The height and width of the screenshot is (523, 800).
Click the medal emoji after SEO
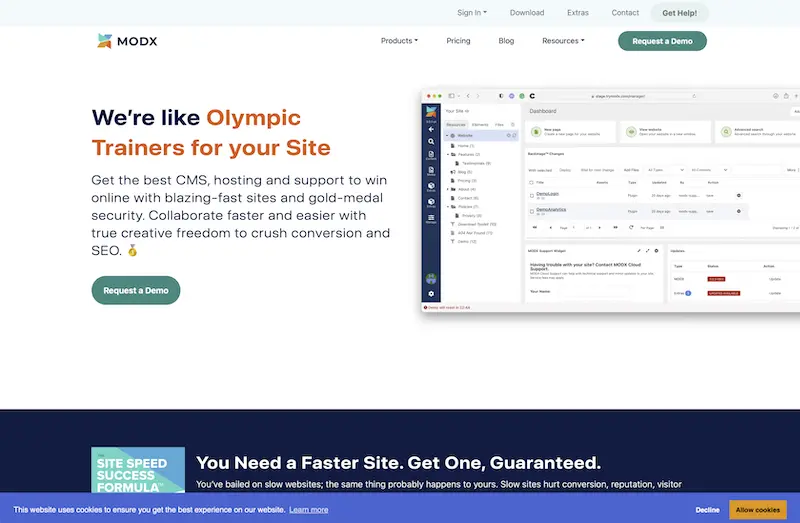(x=133, y=250)
